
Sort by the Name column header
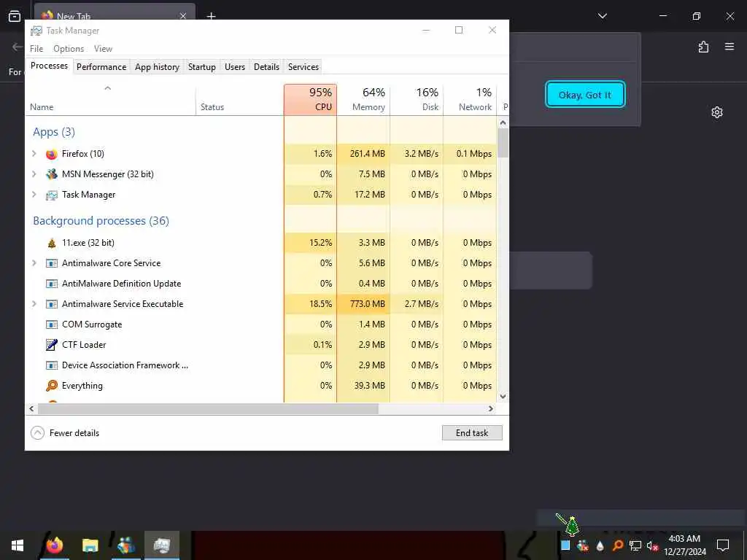[x=110, y=99]
